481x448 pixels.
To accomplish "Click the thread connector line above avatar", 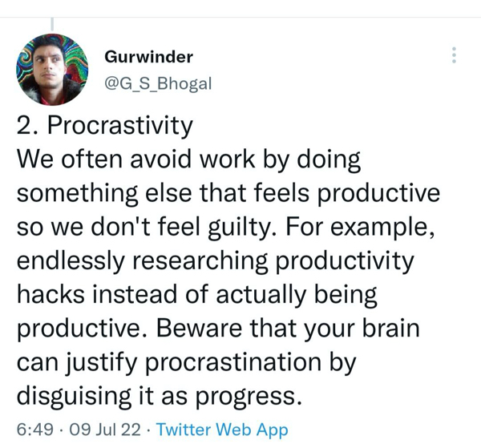I will [51, 24].
